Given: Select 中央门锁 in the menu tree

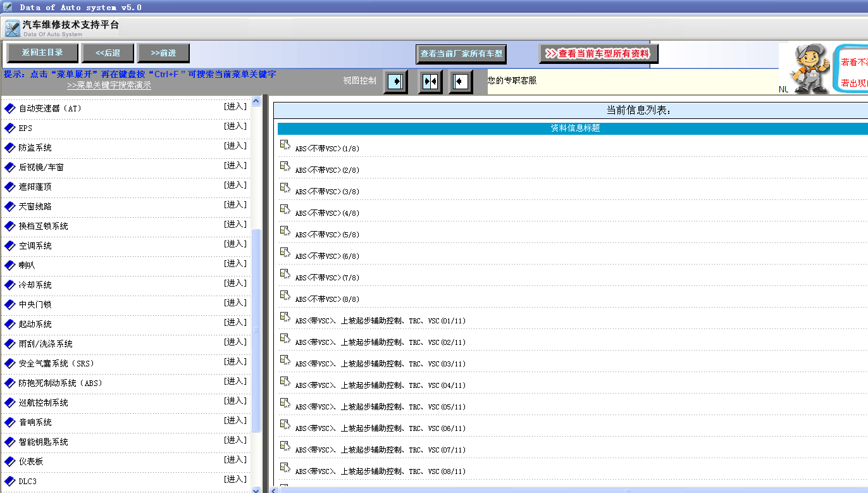Looking at the screenshot, I should click(35, 304).
